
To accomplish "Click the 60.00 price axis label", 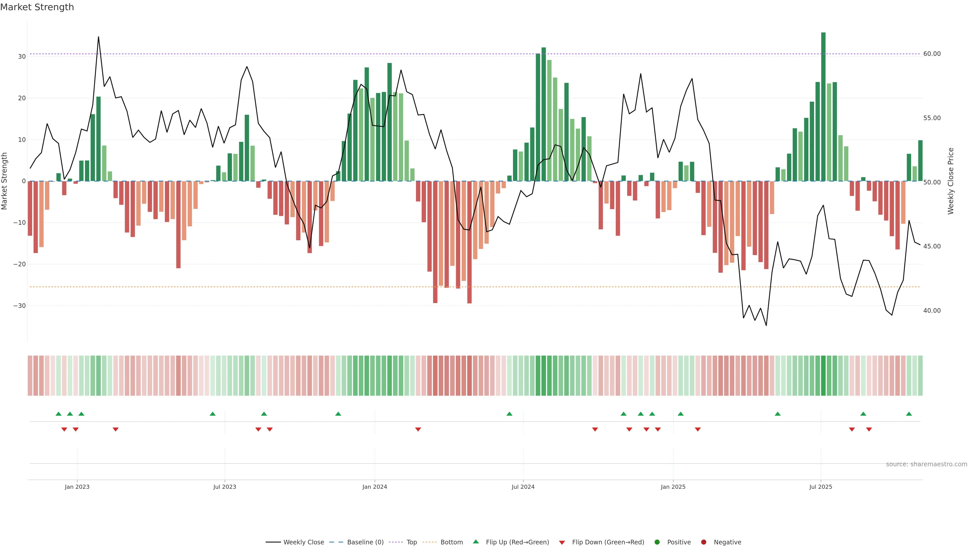I will (932, 54).
